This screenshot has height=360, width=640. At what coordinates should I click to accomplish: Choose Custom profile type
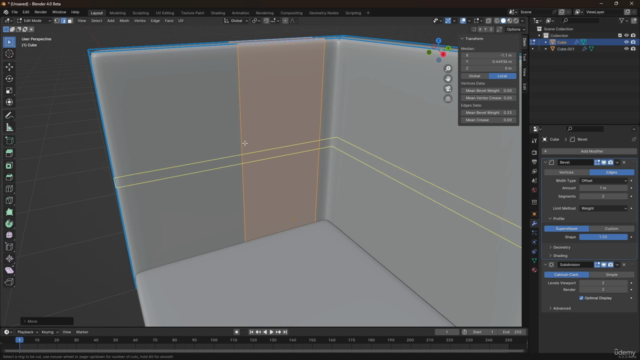click(611, 229)
